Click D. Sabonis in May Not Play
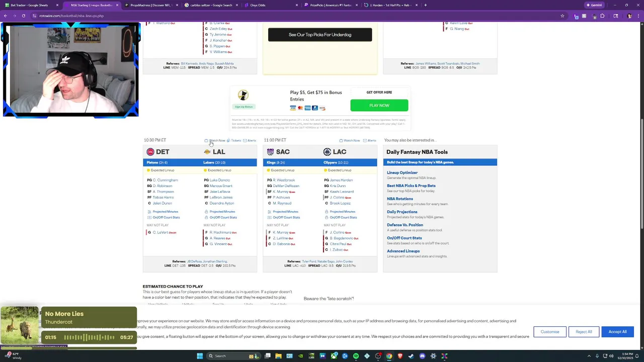 pos(281,244)
